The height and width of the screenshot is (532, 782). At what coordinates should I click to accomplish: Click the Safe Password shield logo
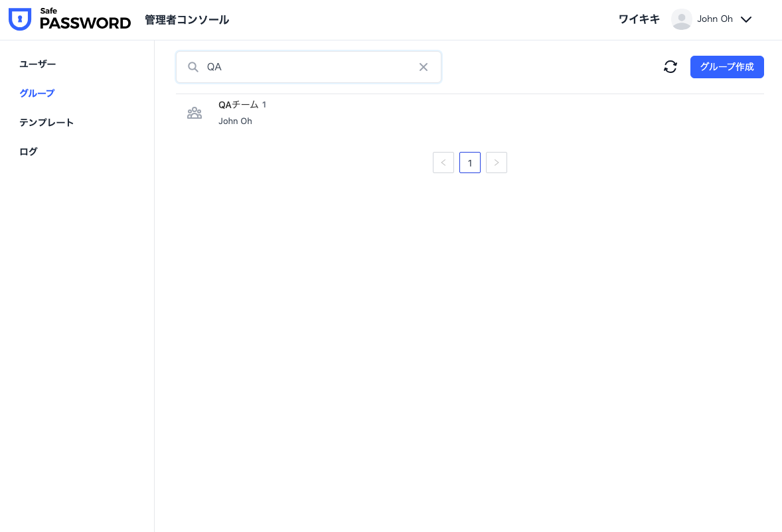(20, 20)
